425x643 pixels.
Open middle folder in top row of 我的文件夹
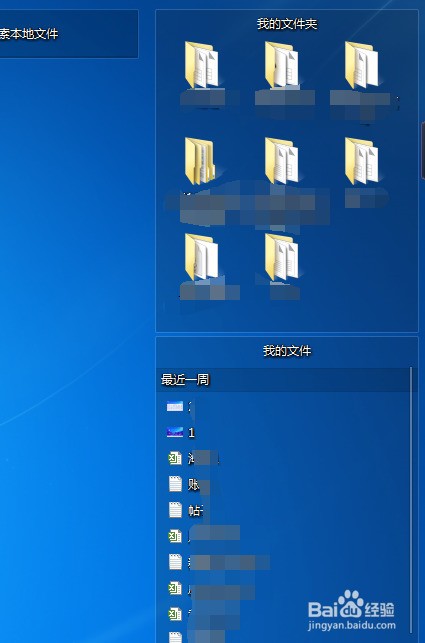pyautogui.click(x=281, y=66)
